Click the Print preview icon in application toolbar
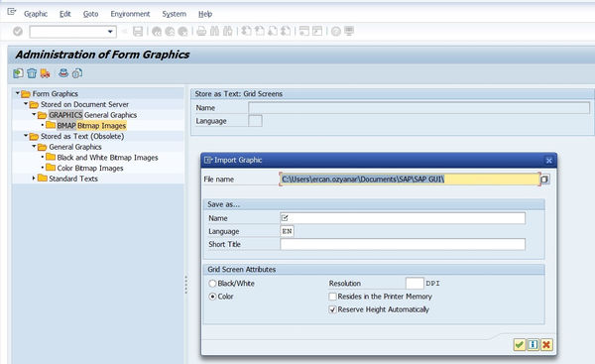595x364 pixels. tap(63, 73)
